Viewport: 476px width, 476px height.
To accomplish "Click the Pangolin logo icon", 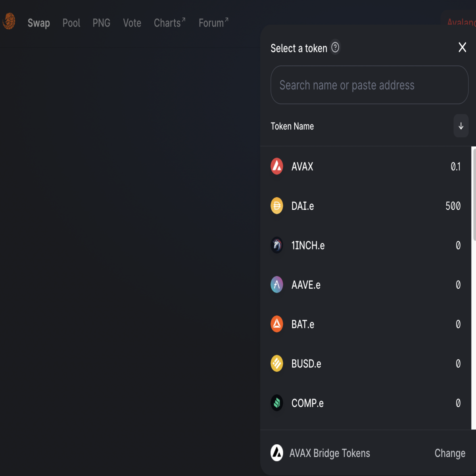I will click(x=9, y=21).
